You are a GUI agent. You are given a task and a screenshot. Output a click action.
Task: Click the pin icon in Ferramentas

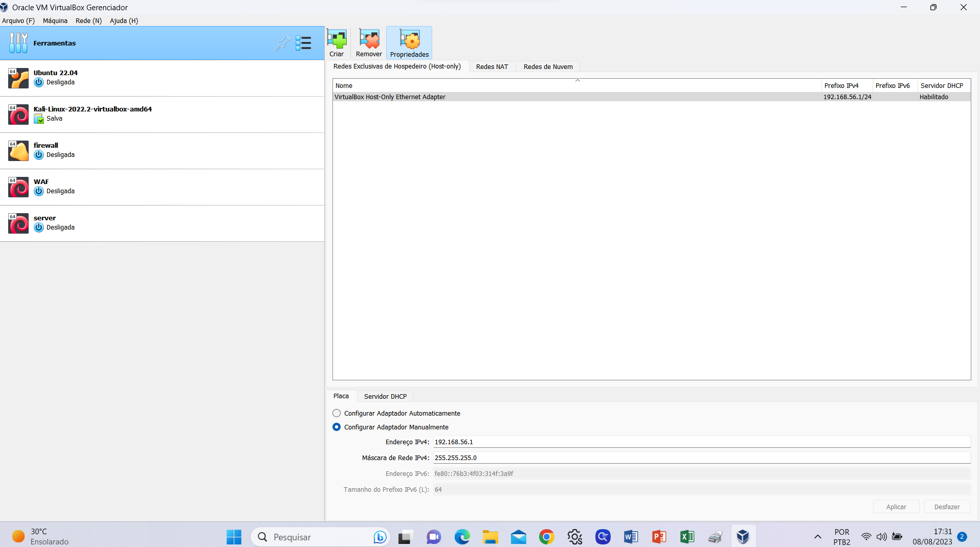(x=282, y=43)
